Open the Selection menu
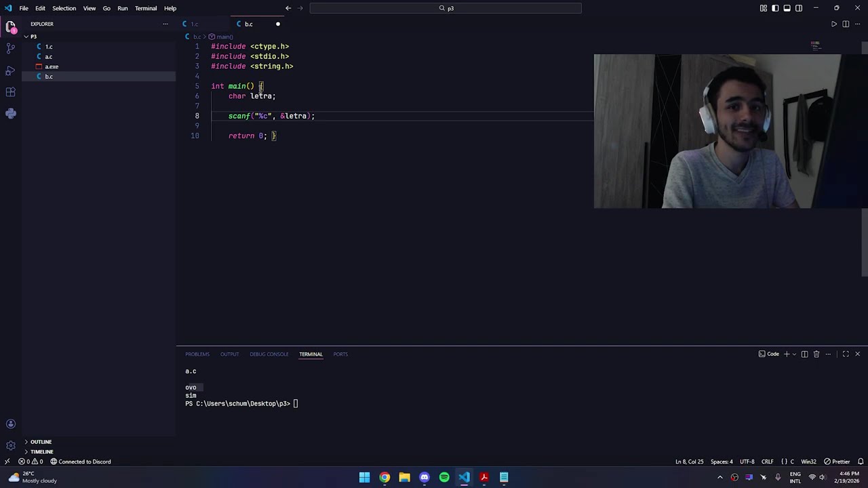868x488 pixels. [x=64, y=8]
